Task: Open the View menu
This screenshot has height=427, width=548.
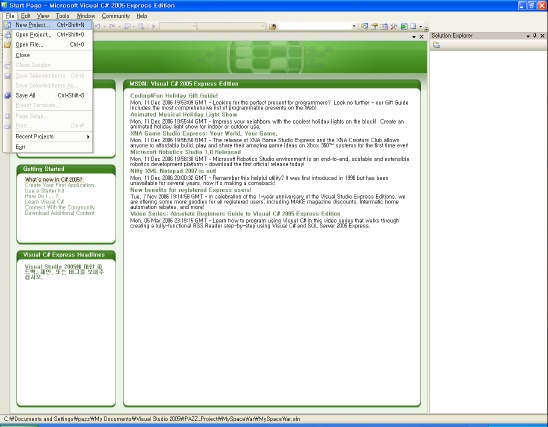Action: (x=43, y=16)
